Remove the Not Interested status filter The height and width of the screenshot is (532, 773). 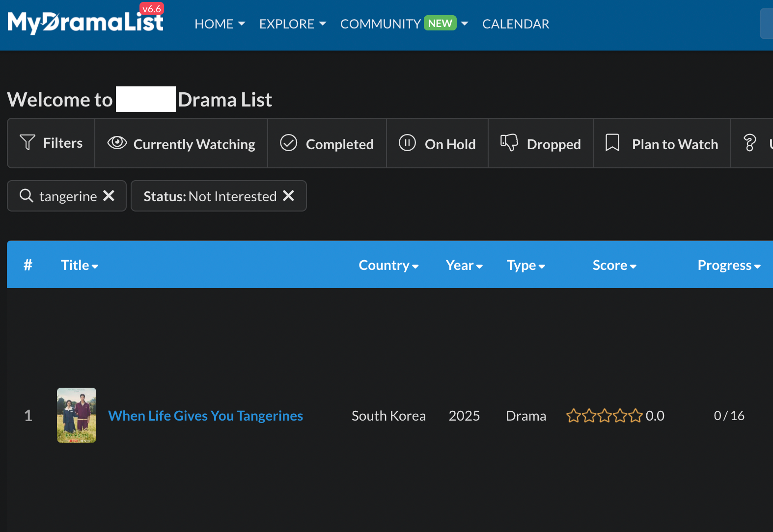tap(289, 196)
